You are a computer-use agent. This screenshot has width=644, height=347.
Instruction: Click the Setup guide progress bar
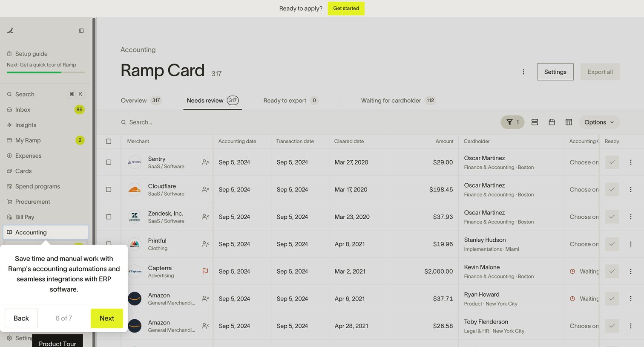tap(46, 72)
